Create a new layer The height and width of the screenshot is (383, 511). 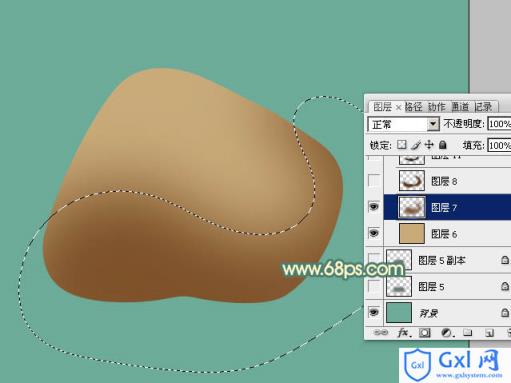click(x=489, y=332)
